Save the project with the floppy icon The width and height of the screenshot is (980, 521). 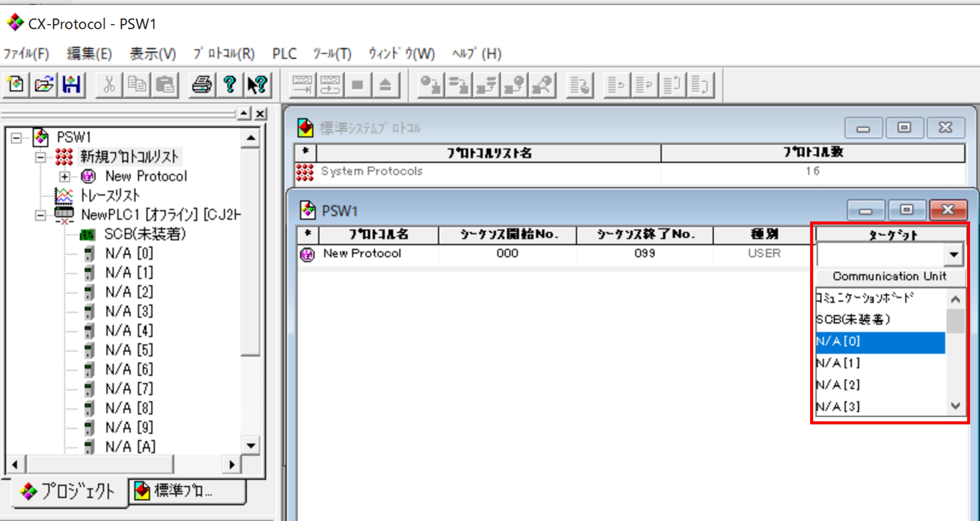click(x=72, y=84)
